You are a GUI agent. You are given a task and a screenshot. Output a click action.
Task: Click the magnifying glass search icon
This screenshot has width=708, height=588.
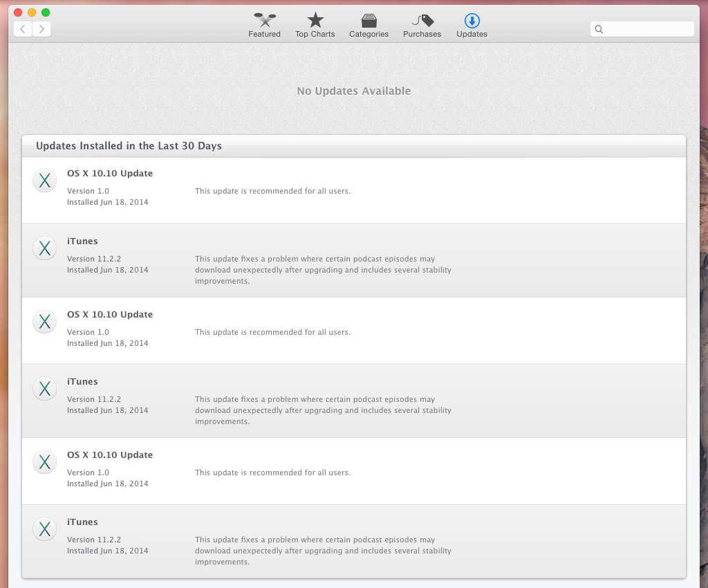pyautogui.click(x=599, y=29)
